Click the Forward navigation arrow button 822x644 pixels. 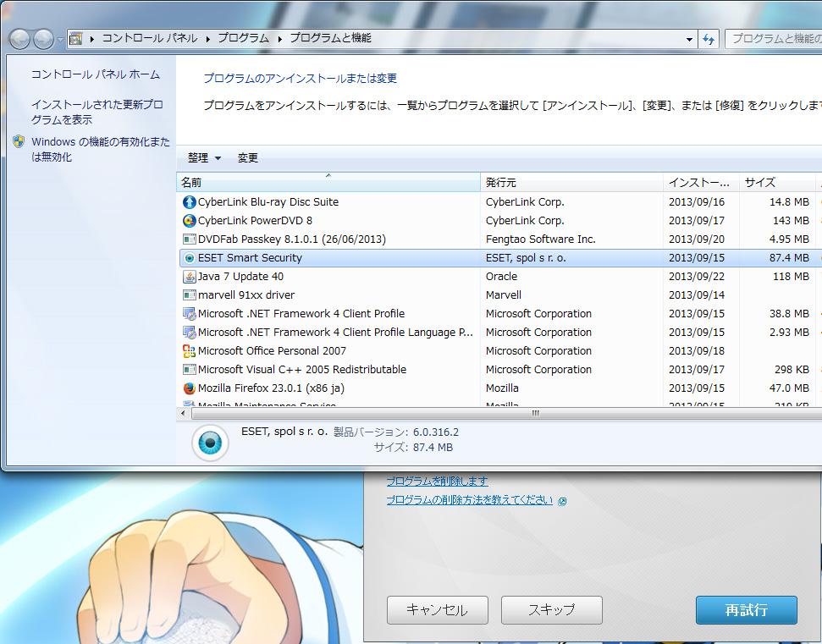(43, 39)
